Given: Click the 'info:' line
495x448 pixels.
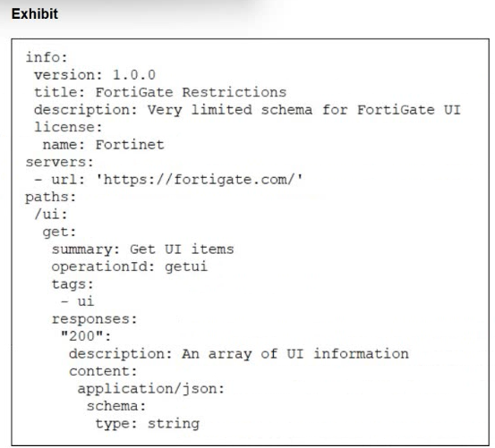Looking at the screenshot, I should (x=47, y=57).
